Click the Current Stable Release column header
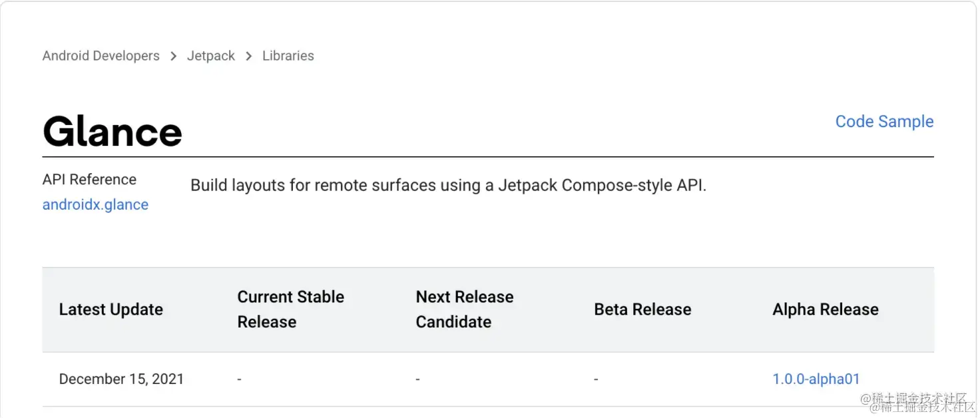This screenshot has width=980, height=418. (x=291, y=309)
